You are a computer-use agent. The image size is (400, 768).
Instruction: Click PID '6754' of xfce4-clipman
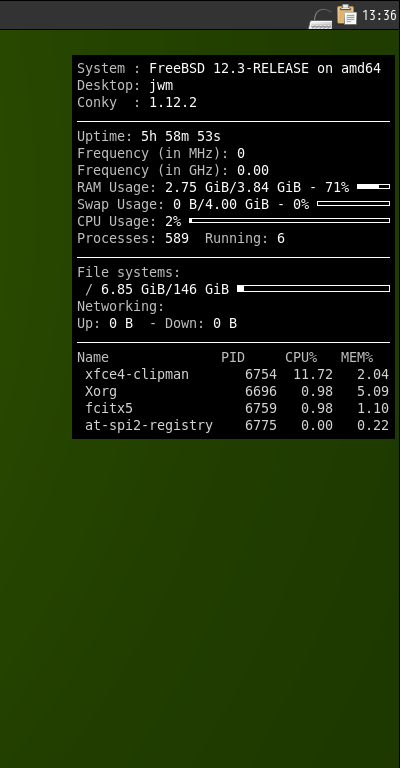(x=261, y=374)
